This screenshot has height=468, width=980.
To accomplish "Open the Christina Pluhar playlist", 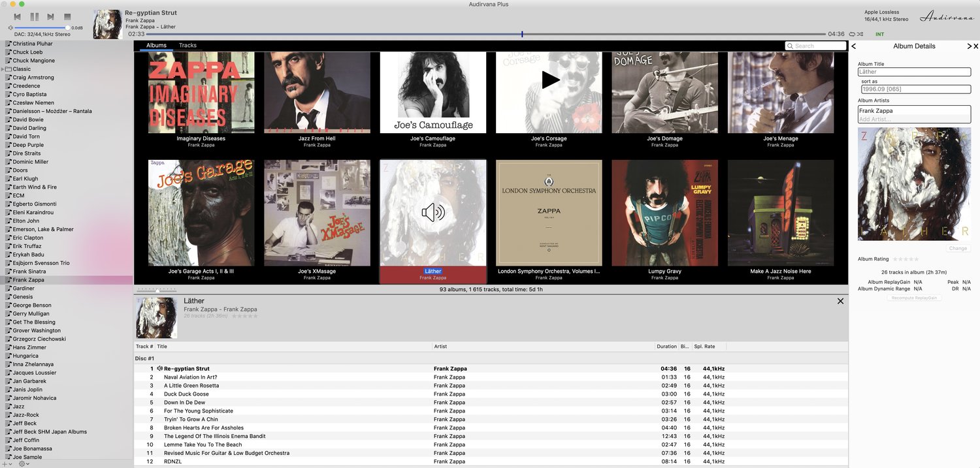I will click(67, 44).
